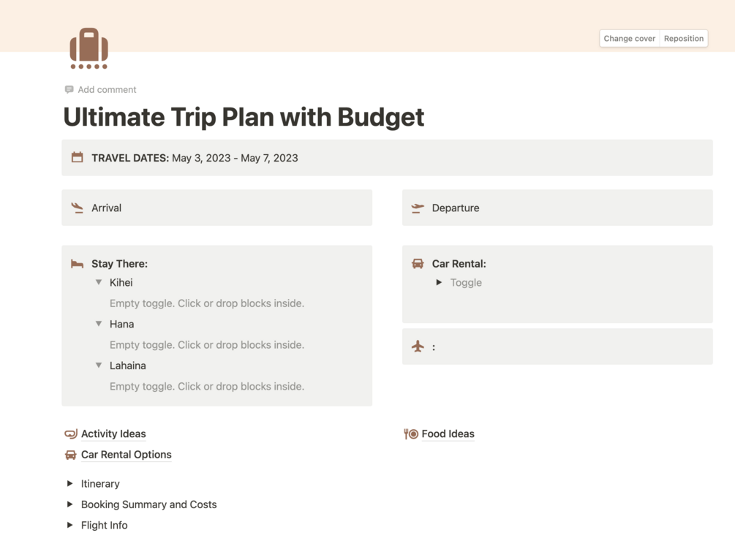Click the Reposition button
The height and width of the screenshot is (560, 735).
[683, 38]
